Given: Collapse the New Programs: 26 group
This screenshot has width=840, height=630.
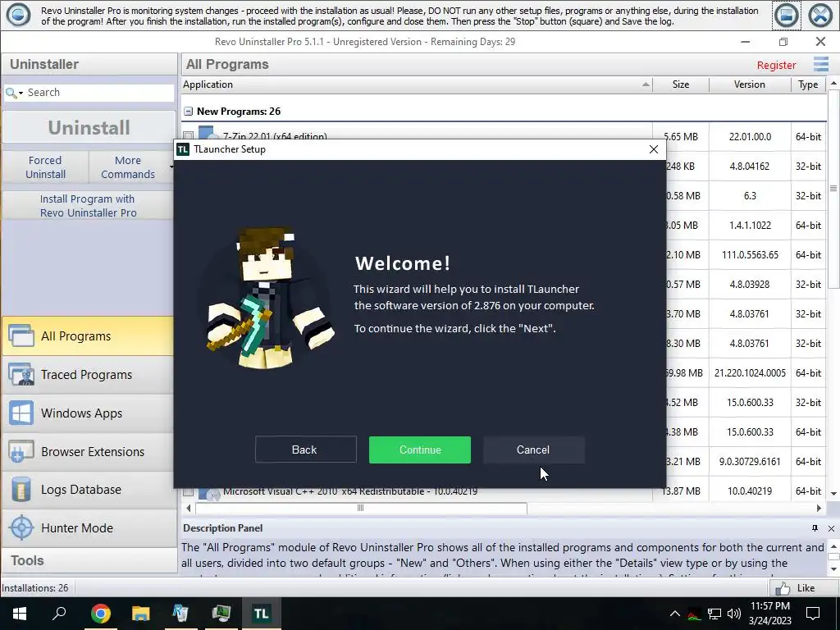Looking at the screenshot, I should point(189,112).
